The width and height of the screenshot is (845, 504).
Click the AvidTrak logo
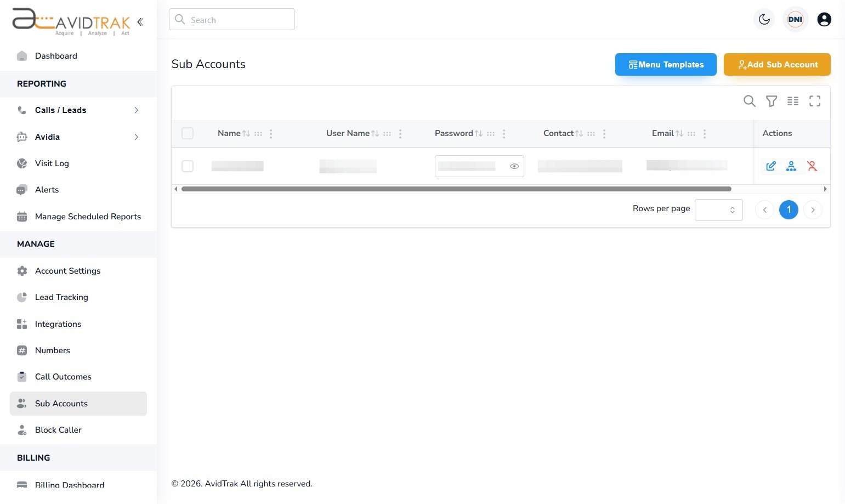click(71, 21)
